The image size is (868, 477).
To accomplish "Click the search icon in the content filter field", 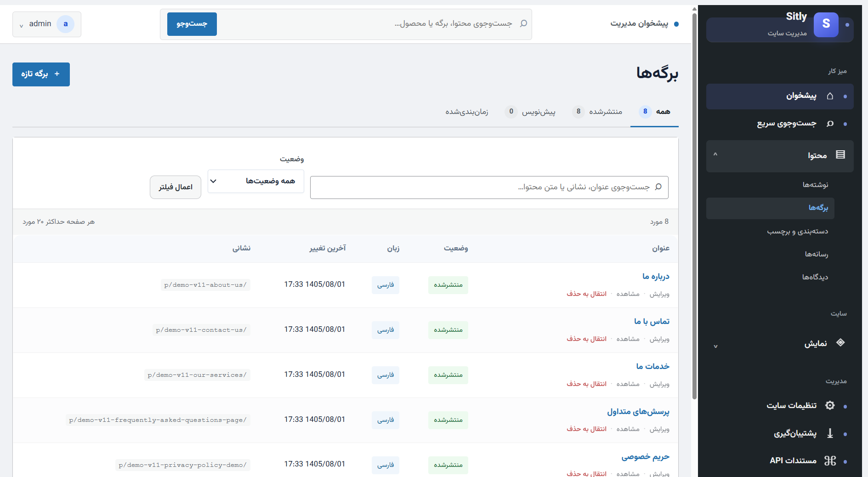I will point(658,187).
